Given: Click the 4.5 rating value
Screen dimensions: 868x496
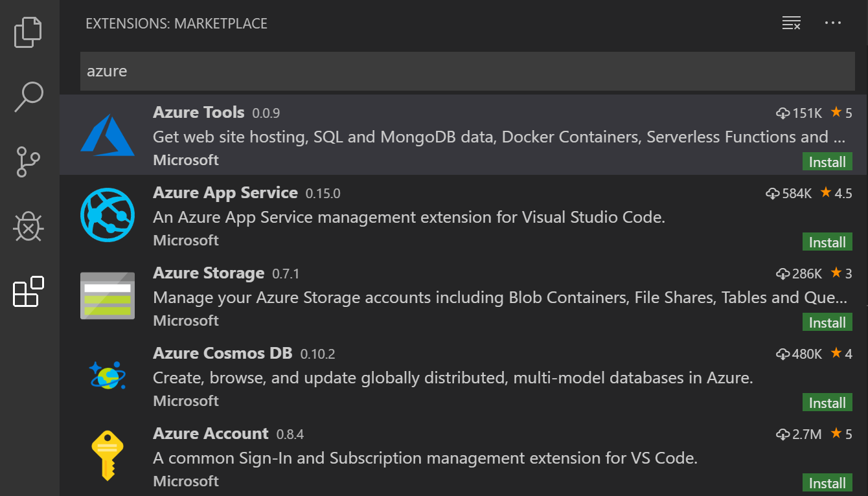Looking at the screenshot, I should (x=844, y=194).
